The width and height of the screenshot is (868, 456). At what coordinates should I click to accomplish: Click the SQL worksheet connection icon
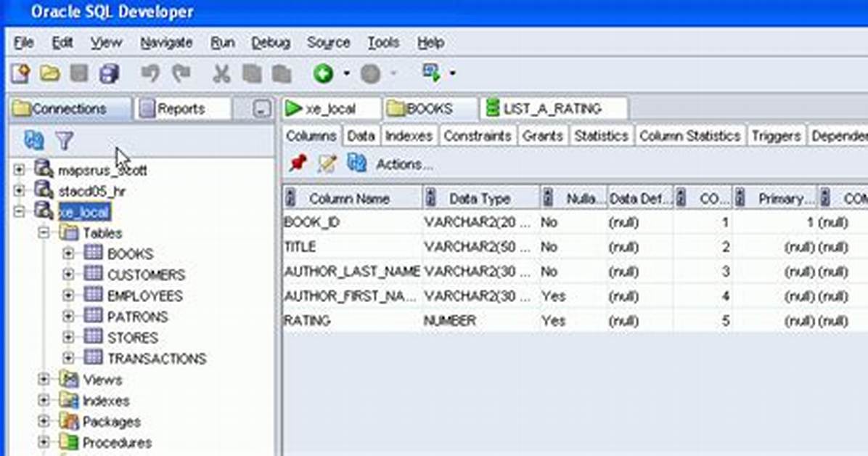pos(431,73)
